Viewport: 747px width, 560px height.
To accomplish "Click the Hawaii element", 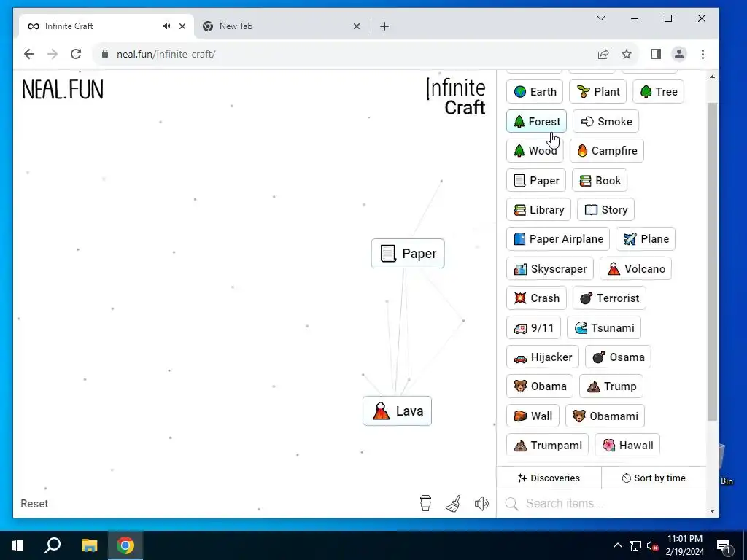I will [x=627, y=446].
